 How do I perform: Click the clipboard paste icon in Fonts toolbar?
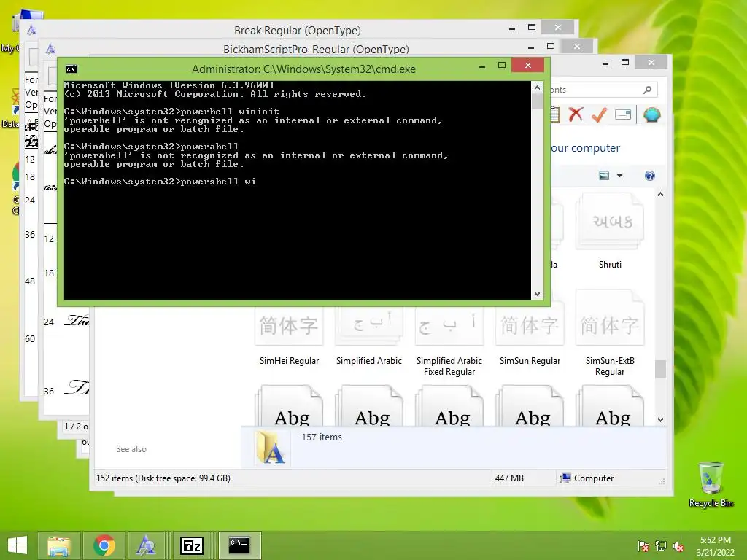coord(555,114)
